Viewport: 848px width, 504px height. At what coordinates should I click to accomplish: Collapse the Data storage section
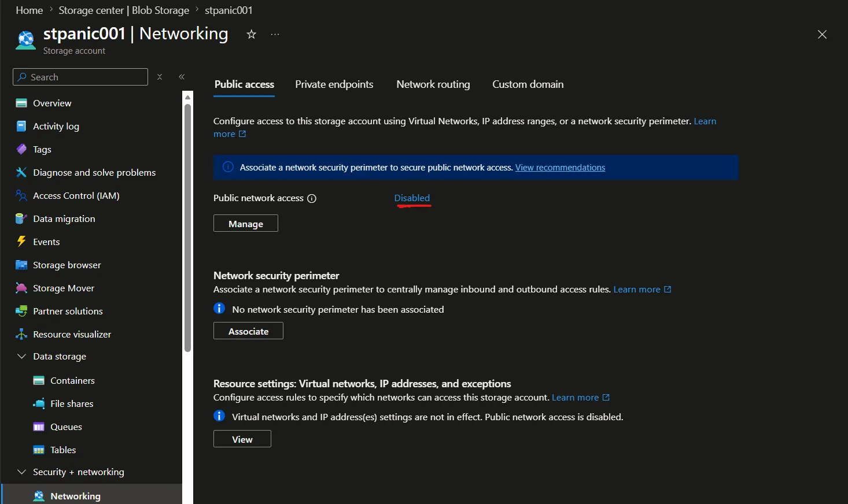tap(21, 356)
